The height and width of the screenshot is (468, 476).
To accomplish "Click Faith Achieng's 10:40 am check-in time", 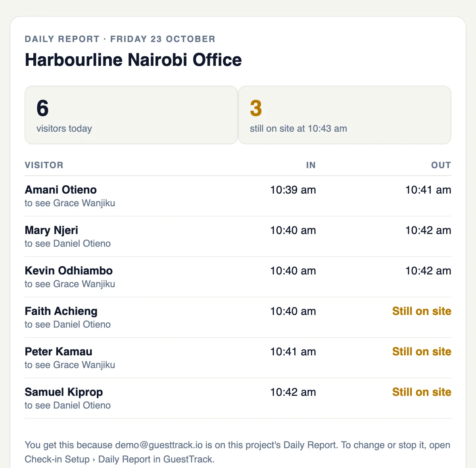I will [x=293, y=311].
